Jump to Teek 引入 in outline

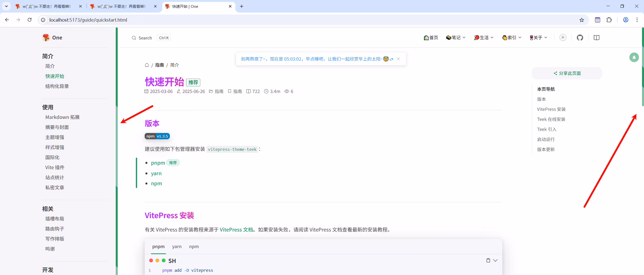(x=547, y=129)
